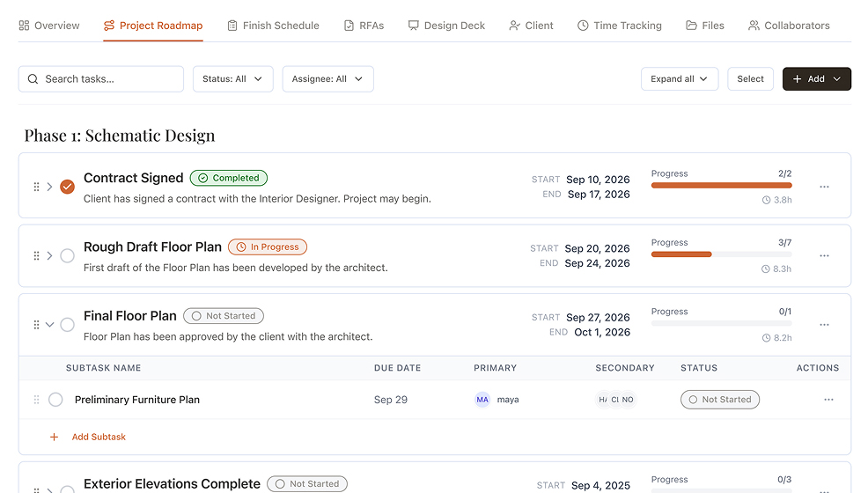Open actions menu for Preliminary Furniture Plan
Screen dimensions: 868x493
(828, 400)
